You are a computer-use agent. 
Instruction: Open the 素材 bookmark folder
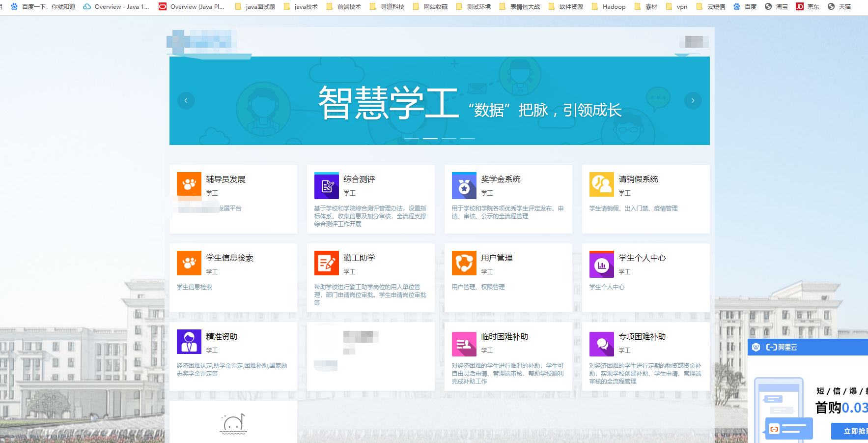click(645, 6)
